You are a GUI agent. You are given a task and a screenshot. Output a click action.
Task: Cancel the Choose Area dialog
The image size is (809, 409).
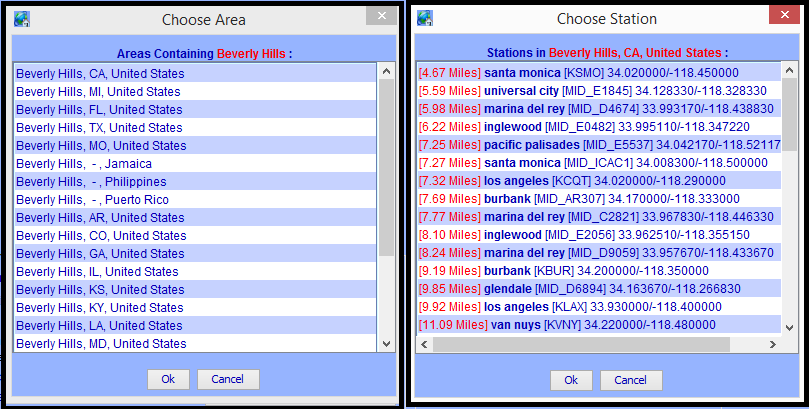click(x=228, y=379)
